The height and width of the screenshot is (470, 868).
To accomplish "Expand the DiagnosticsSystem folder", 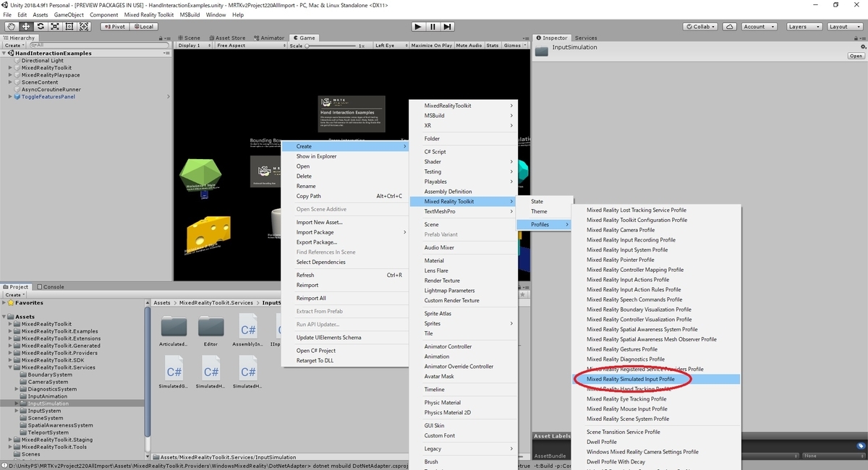I will pyautogui.click(x=17, y=389).
